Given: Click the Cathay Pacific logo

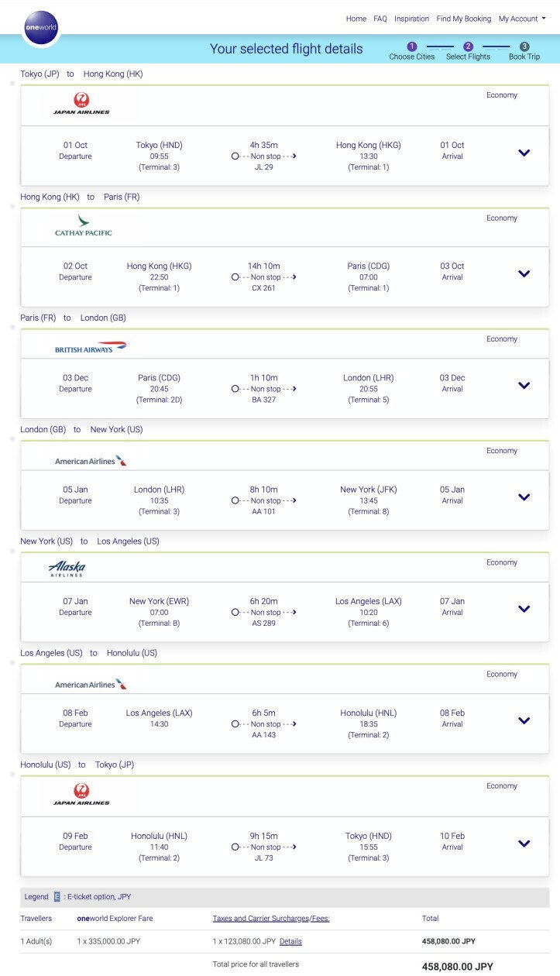Looking at the screenshot, I should coord(84,225).
